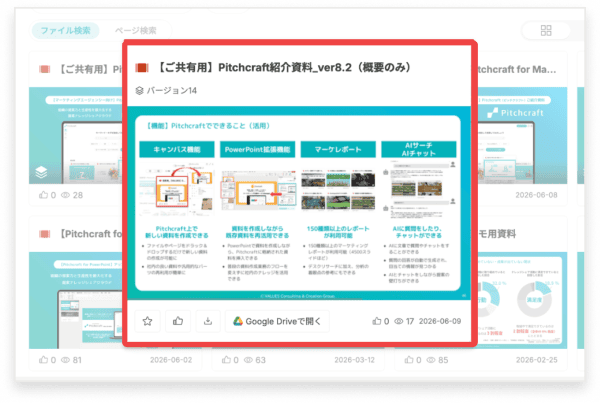
Task: Switch to the ファイル検索 tab
Action: [x=65, y=31]
